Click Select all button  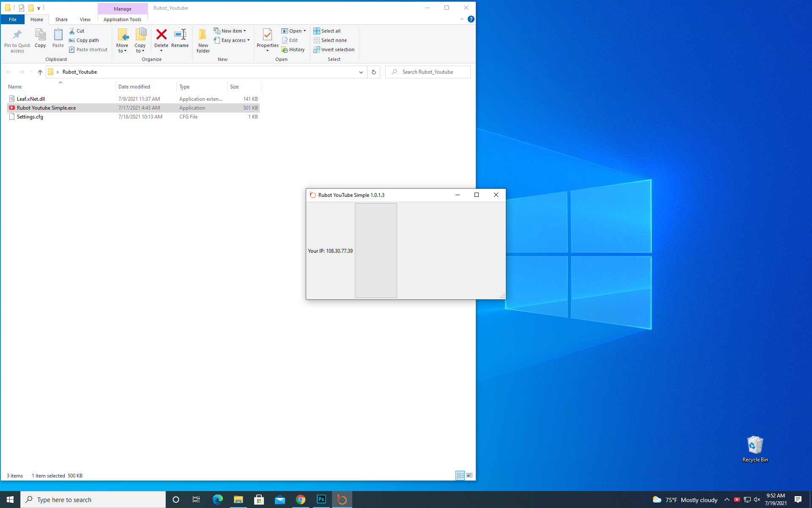point(327,31)
